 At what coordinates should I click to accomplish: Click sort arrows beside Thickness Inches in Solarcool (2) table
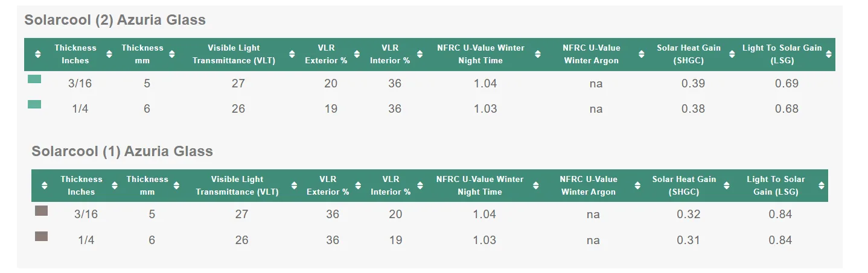click(109, 54)
